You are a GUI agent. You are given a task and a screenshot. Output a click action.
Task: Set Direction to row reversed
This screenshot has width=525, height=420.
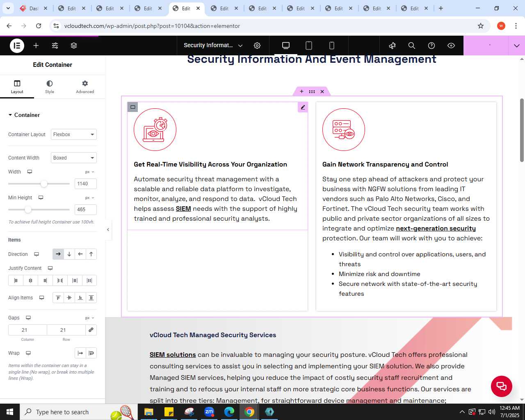(80, 254)
